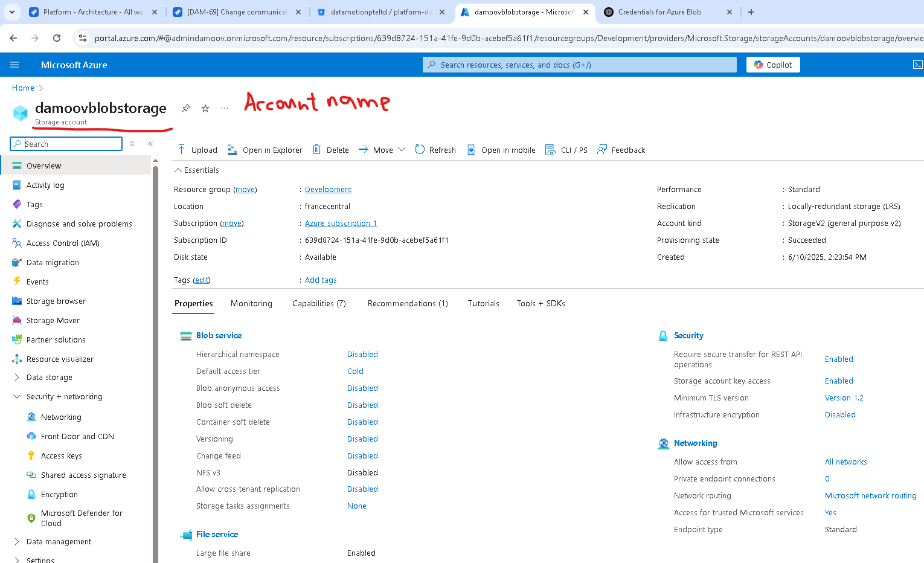Switch to Capabilities (7) tab
This screenshot has height=563, width=924.
point(319,303)
